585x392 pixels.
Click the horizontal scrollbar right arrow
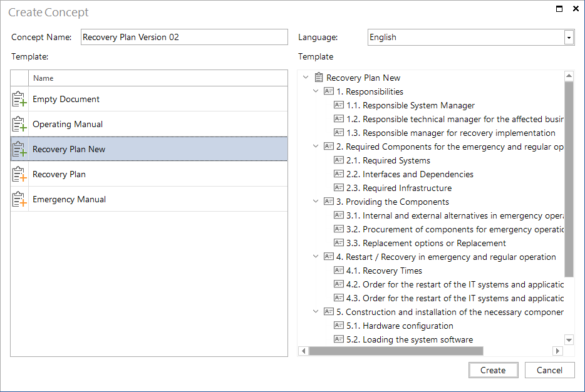pos(557,351)
